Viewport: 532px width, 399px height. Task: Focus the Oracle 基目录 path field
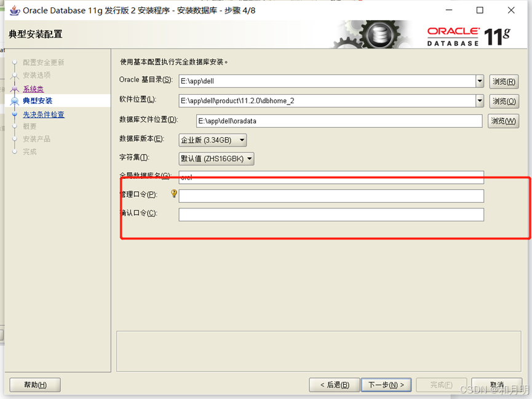pyautogui.click(x=327, y=81)
